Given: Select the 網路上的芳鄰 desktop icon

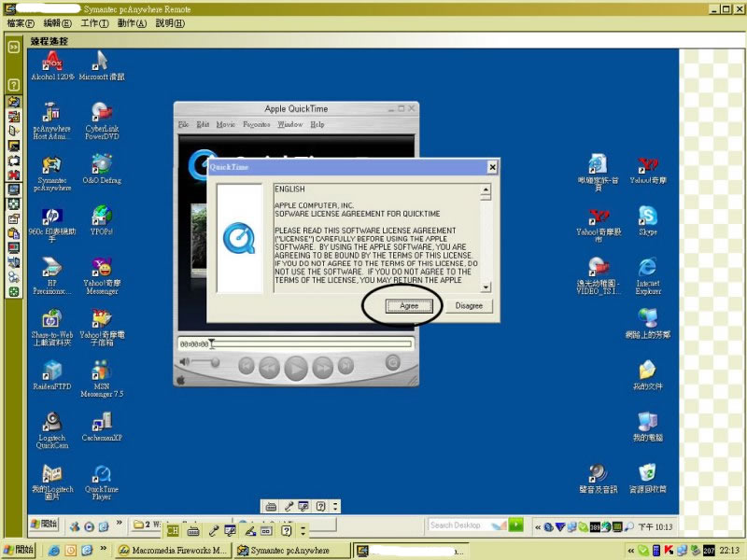Looking at the screenshot, I should [x=648, y=324].
